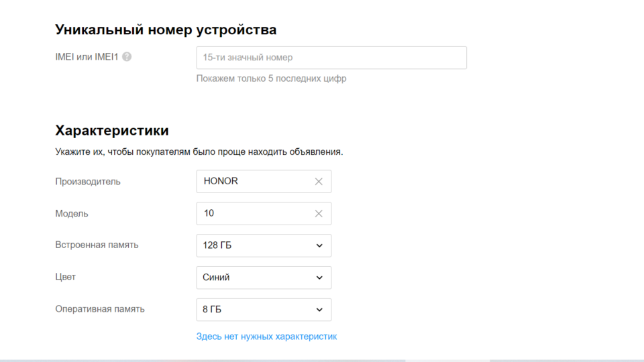Open the Оперативная память dropdown showing 8 ГБ
This screenshot has width=644, height=362.
pyautogui.click(x=264, y=310)
